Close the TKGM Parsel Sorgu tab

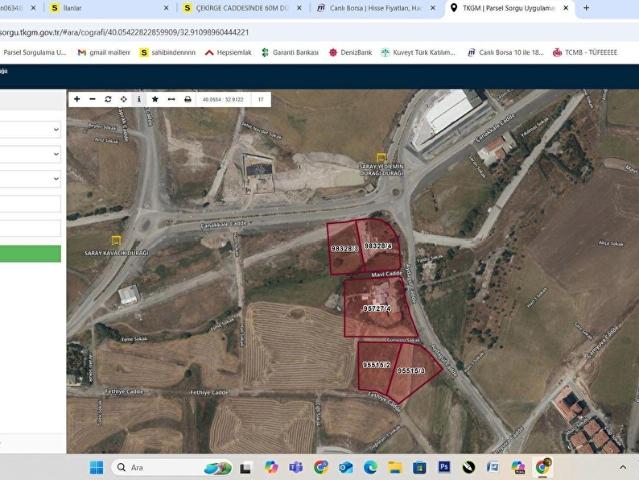[x=566, y=8]
